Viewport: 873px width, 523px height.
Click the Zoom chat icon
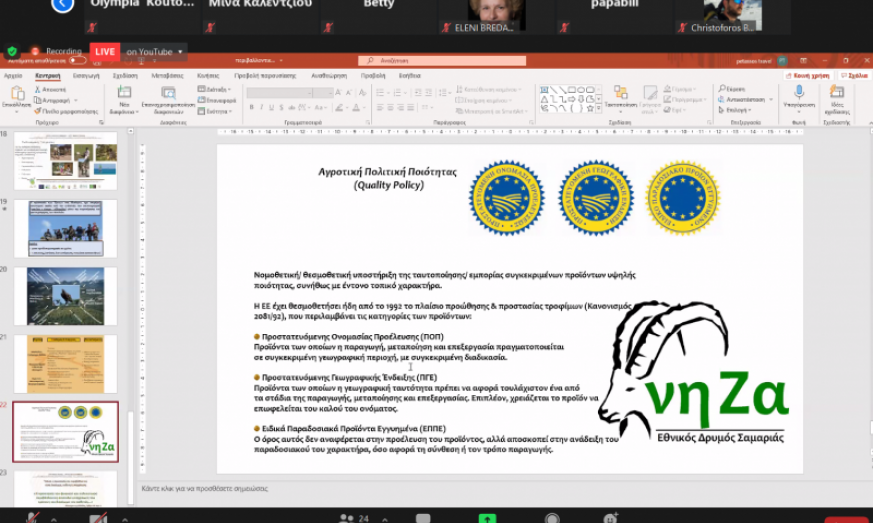[x=423, y=519]
